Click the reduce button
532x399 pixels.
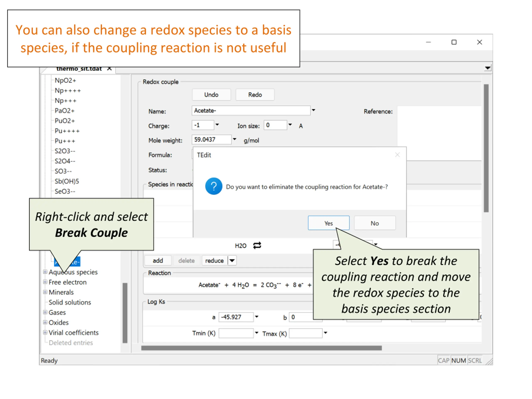(x=214, y=260)
